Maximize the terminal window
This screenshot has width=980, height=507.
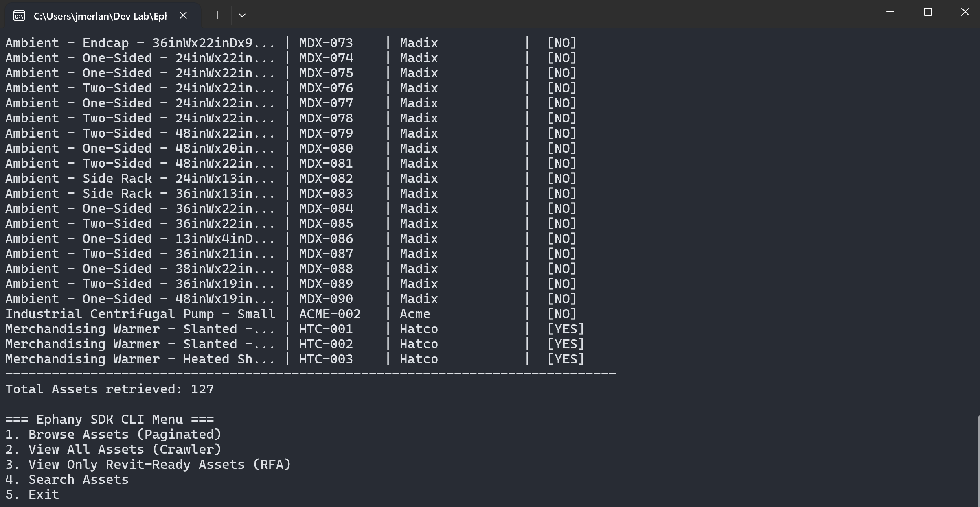(x=927, y=12)
